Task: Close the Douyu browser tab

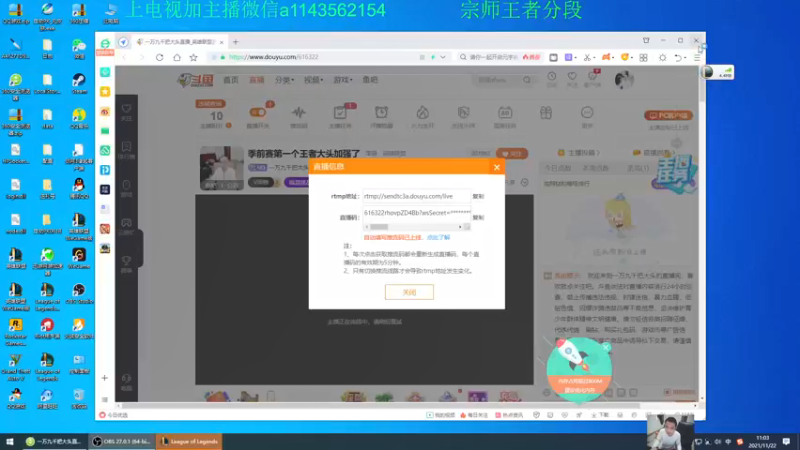Action: (221, 42)
